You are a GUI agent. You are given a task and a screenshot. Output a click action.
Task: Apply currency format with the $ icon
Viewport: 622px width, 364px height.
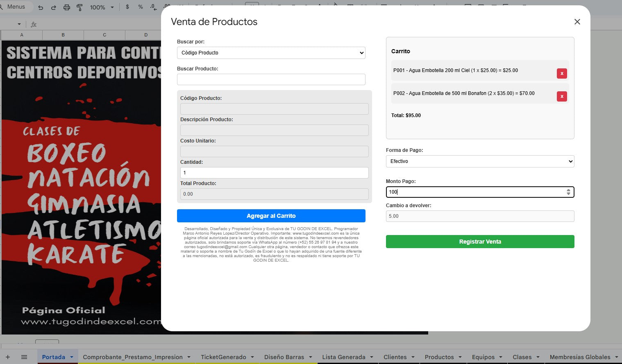click(127, 7)
